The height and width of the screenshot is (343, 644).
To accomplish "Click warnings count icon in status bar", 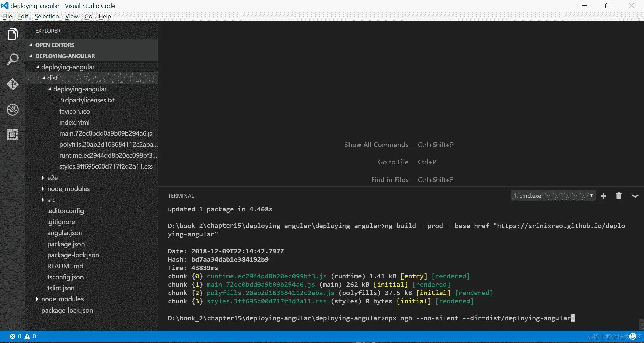I will [27, 336].
